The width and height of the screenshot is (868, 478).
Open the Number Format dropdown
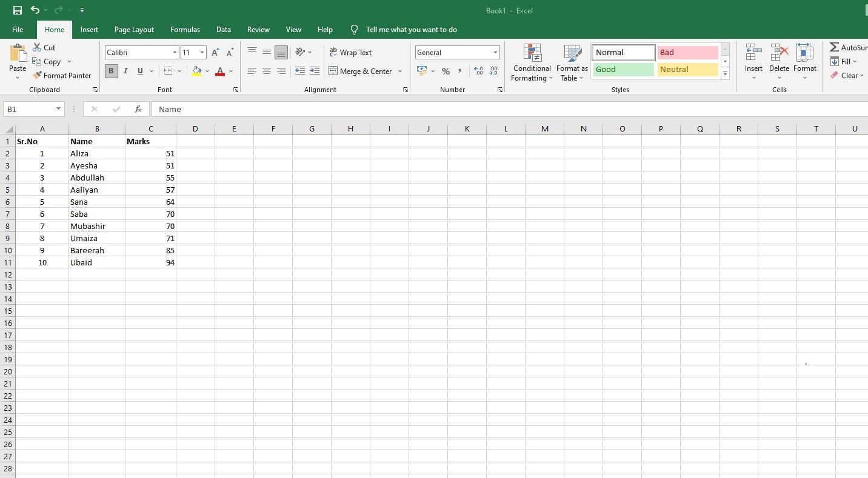(x=495, y=52)
